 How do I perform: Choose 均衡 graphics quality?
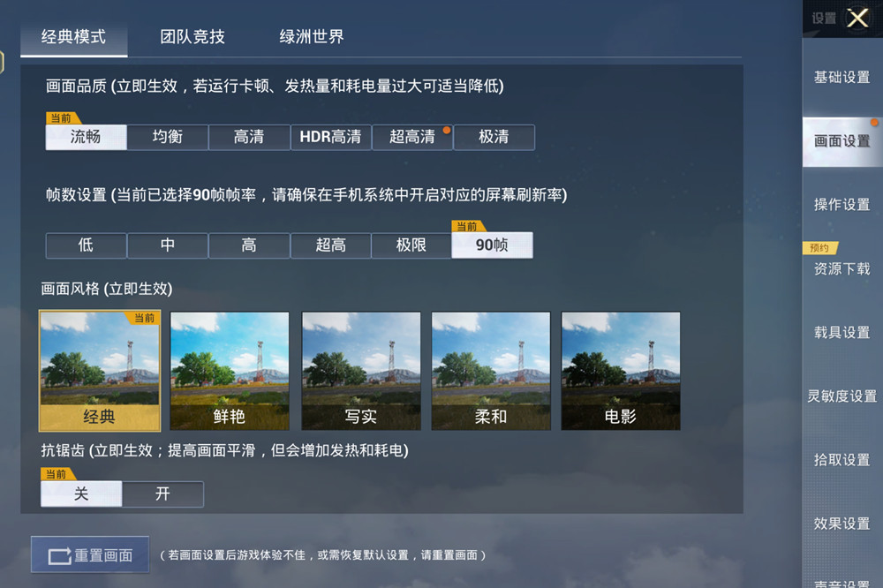[168, 137]
